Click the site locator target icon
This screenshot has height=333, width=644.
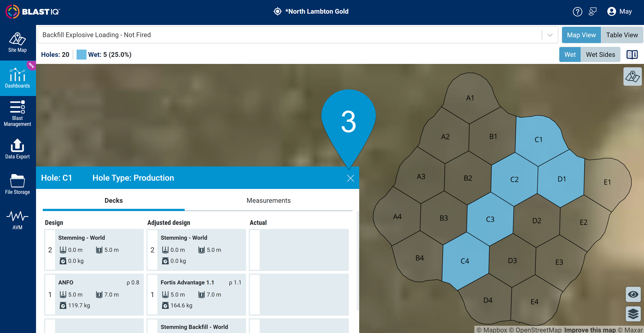click(277, 12)
